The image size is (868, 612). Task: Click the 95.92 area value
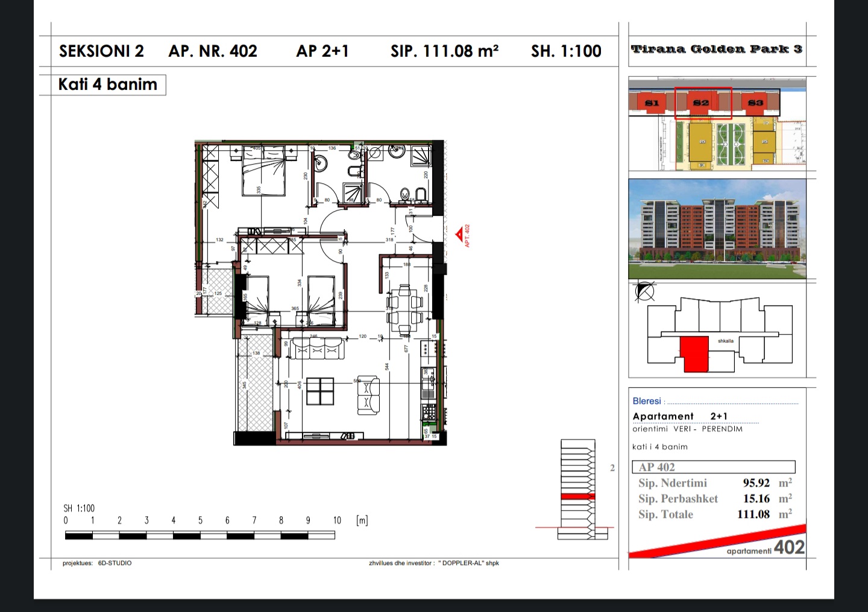[756, 483]
